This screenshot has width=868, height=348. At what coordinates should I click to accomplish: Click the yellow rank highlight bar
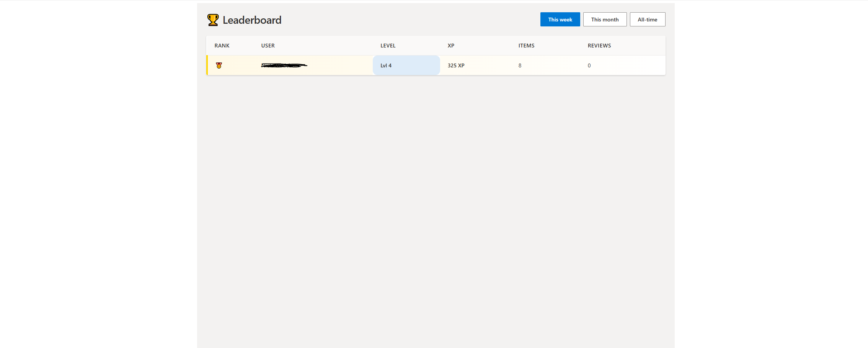(x=207, y=65)
